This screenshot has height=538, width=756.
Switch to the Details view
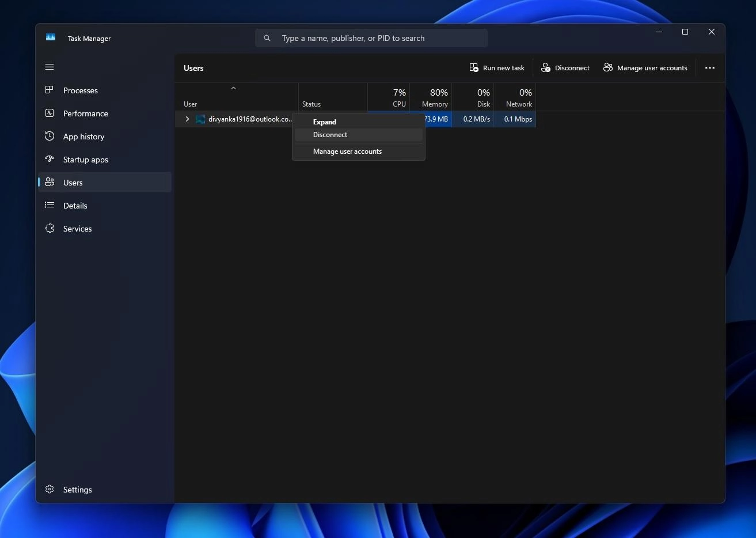(75, 206)
